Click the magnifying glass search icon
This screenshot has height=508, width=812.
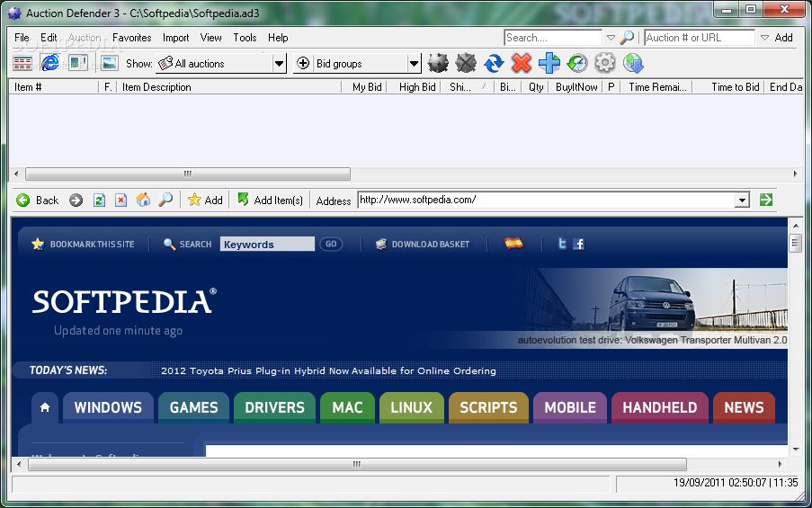627,37
